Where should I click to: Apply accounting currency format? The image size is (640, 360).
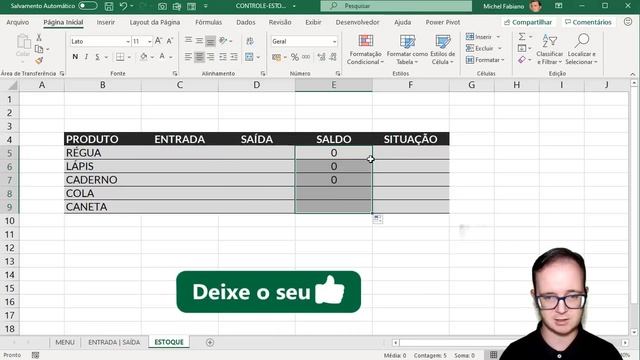tap(277, 57)
